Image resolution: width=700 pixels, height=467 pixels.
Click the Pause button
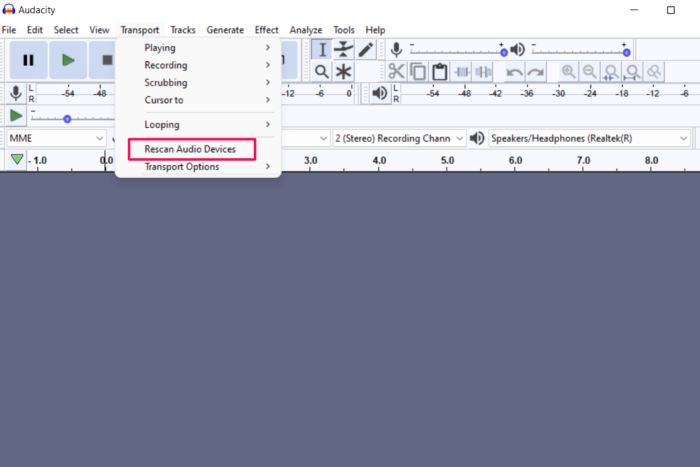(x=28, y=60)
